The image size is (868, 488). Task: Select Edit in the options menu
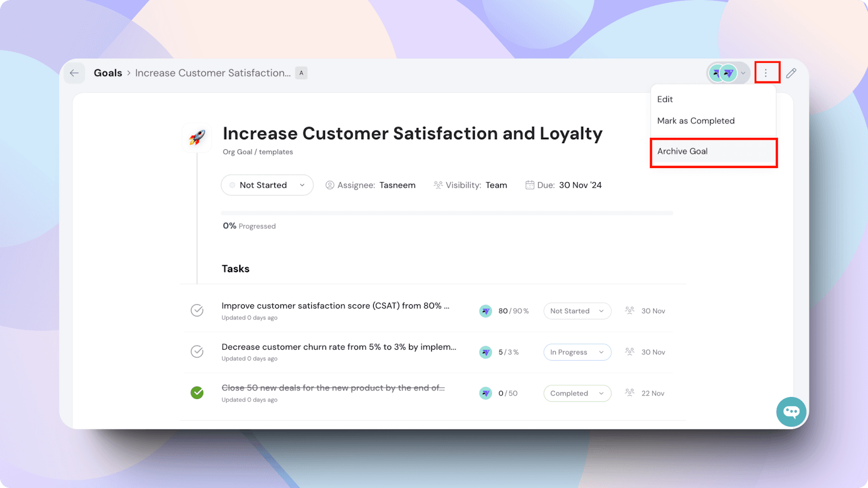point(665,99)
